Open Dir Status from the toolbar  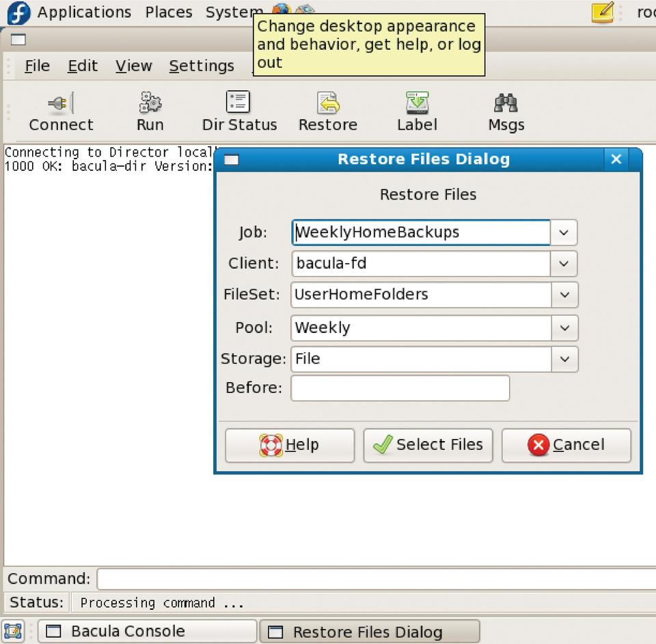238,103
